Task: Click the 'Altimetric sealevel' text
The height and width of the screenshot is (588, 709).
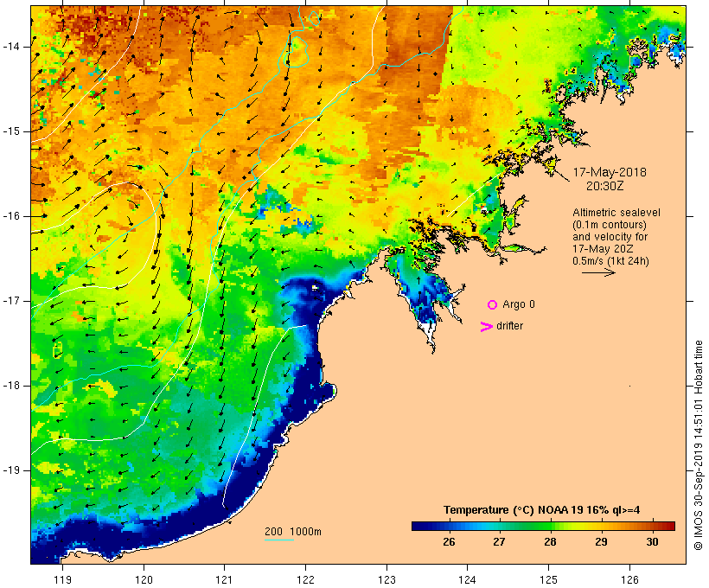Action: coord(616,213)
